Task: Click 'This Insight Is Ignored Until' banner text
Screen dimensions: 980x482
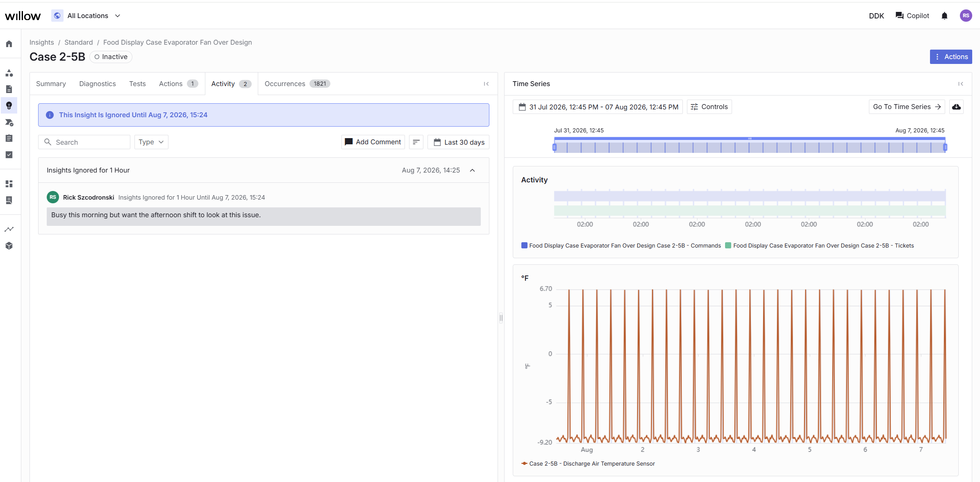Action: tap(133, 115)
